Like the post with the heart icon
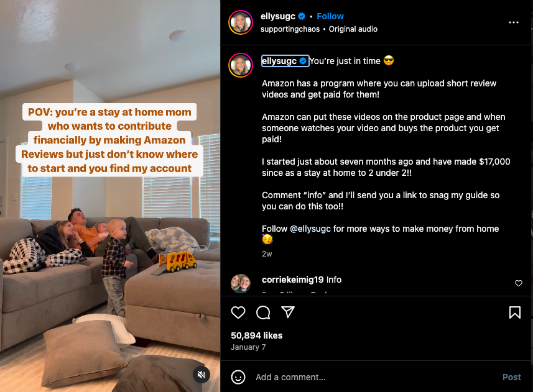 (x=238, y=312)
